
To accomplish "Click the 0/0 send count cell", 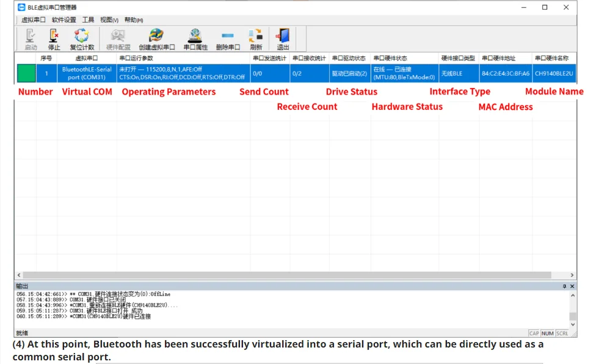I will tap(270, 73).
